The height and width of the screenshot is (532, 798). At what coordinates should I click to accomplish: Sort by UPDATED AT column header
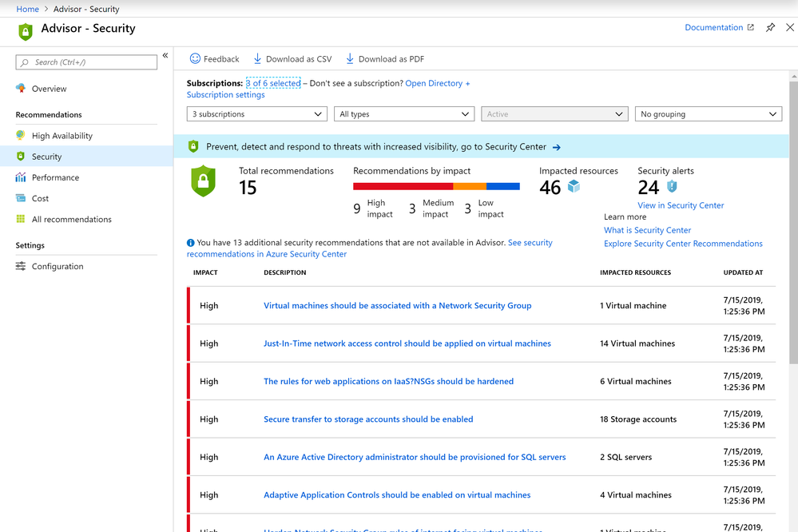pyautogui.click(x=743, y=272)
